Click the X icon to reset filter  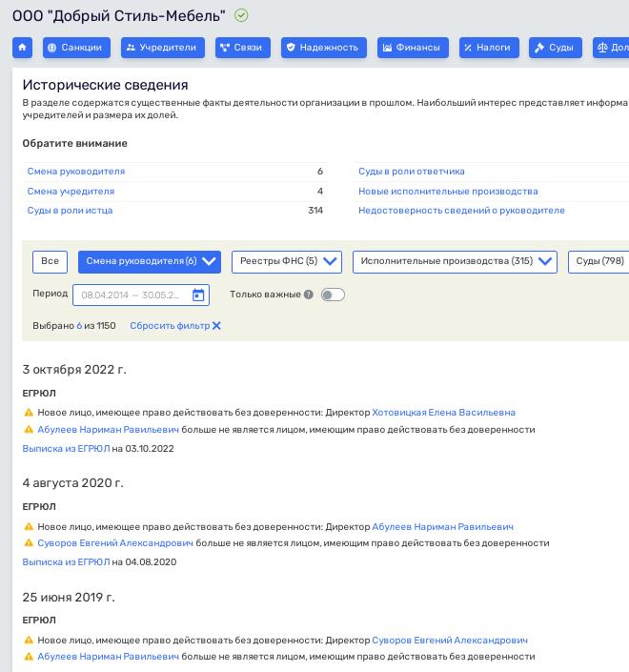coord(216,326)
